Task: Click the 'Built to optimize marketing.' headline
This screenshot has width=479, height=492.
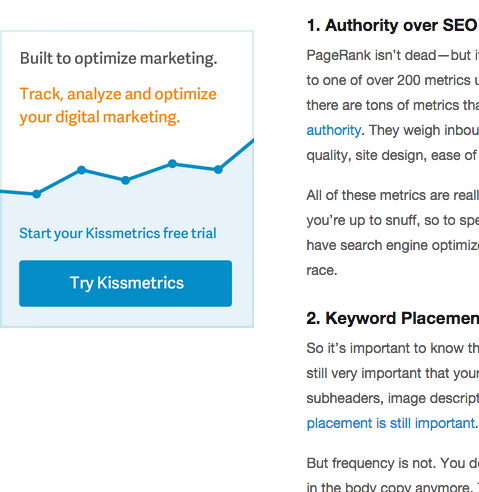Action: tap(119, 59)
